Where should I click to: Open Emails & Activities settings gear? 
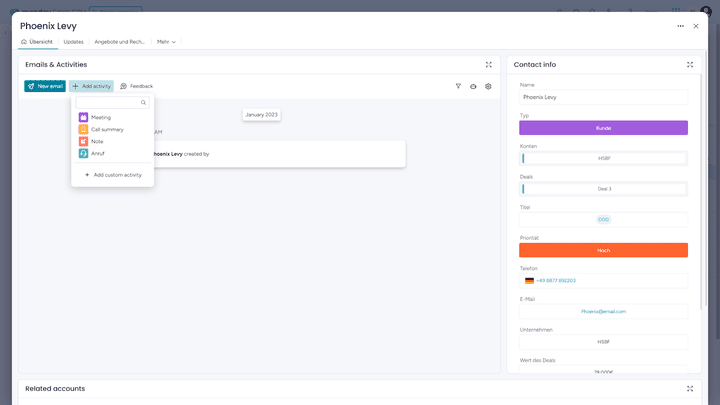pyautogui.click(x=488, y=86)
